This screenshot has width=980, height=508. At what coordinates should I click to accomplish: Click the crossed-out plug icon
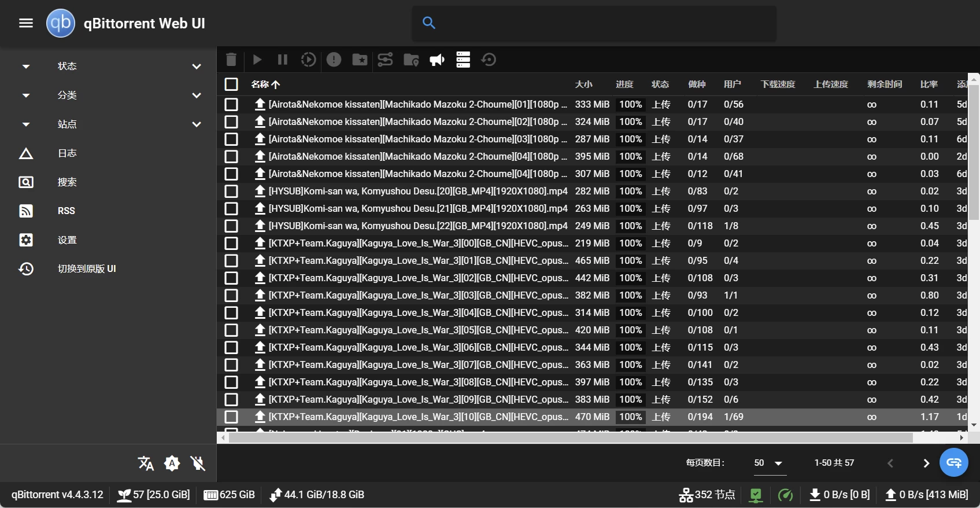coord(198,463)
